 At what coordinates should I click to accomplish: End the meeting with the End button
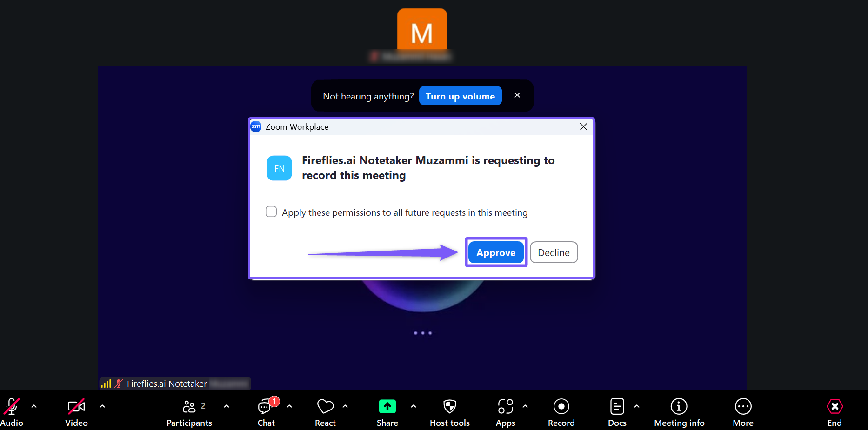(835, 412)
